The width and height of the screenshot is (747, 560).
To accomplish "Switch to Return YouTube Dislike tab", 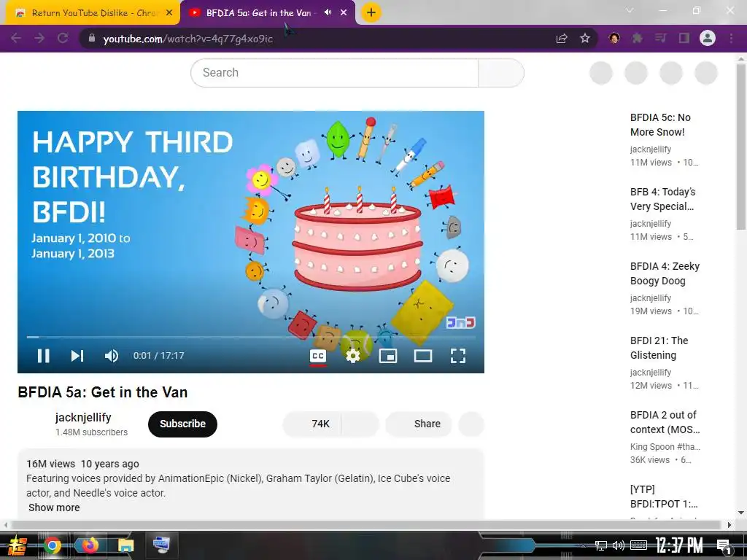I will (93, 13).
